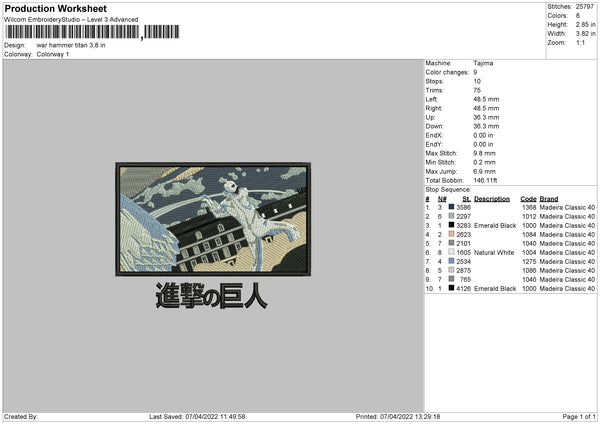
Task: Click the 'Brand' column header
Action: 549,199
